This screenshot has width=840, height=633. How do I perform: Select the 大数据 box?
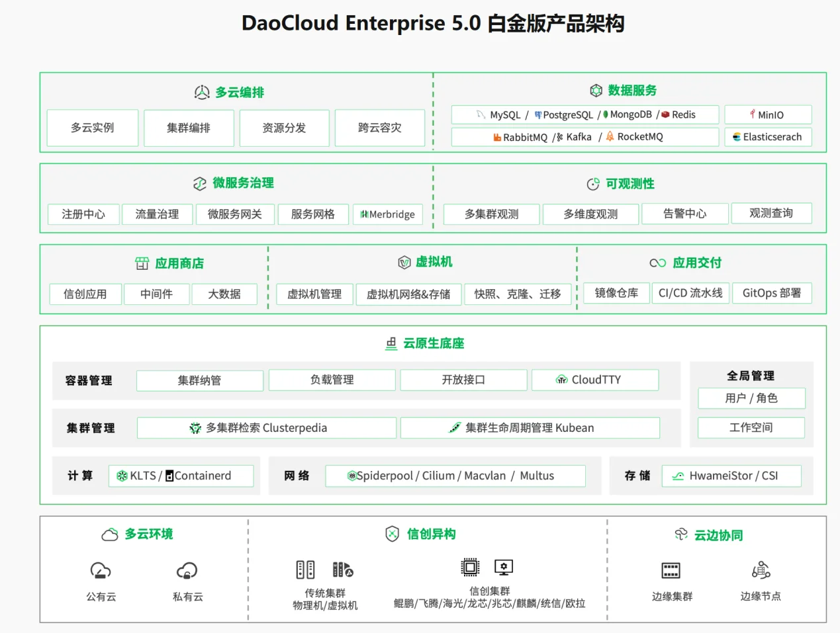(x=224, y=294)
